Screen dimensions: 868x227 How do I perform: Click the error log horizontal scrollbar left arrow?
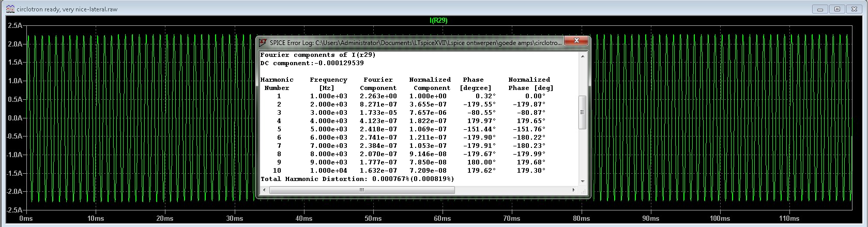click(265, 190)
